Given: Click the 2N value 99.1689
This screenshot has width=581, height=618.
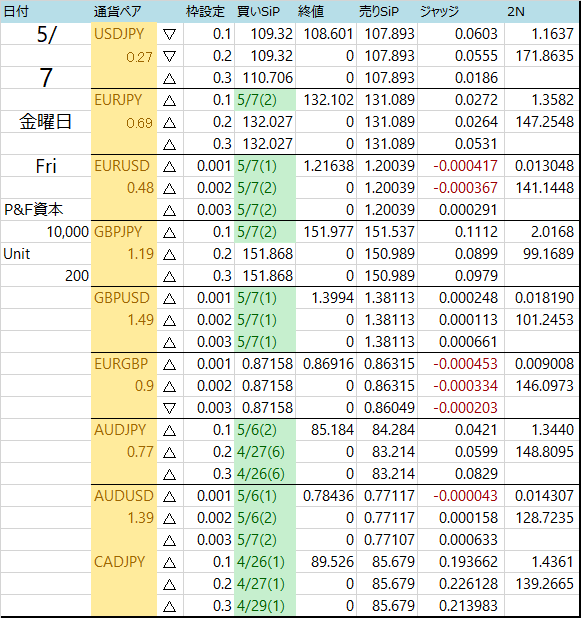Looking at the screenshot, I should click(548, 253).
